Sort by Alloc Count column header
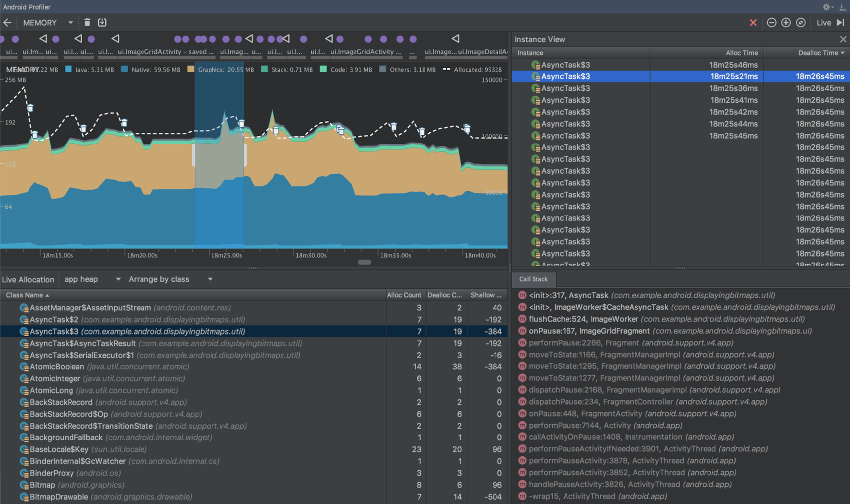Image resolution: width=850 pixels, height=504 pixels. pyautogui.click(x=404, y=295)
